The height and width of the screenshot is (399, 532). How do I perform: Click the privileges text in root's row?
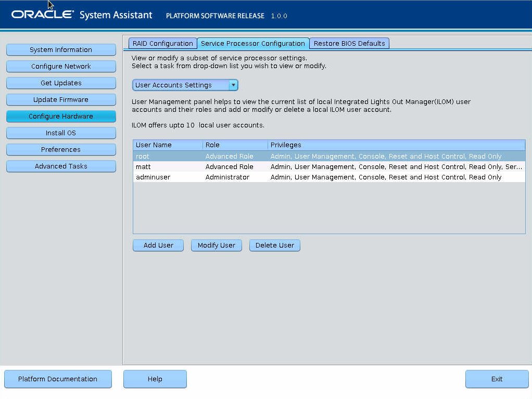pos(386,156)
